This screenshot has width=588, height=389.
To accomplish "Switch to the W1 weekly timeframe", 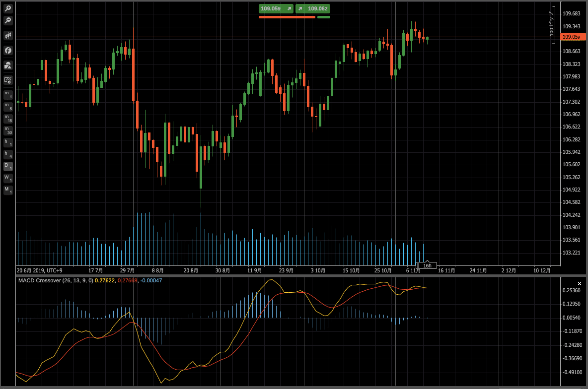I will pos(8,179).
